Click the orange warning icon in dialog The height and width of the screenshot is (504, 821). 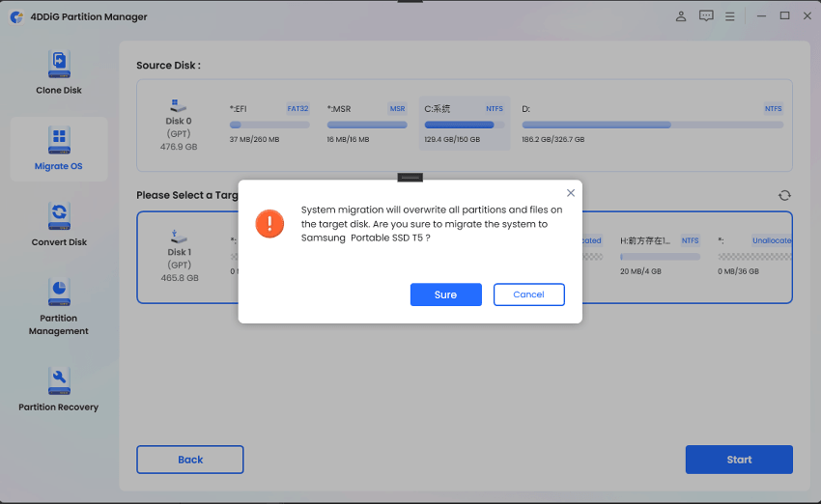269,224
